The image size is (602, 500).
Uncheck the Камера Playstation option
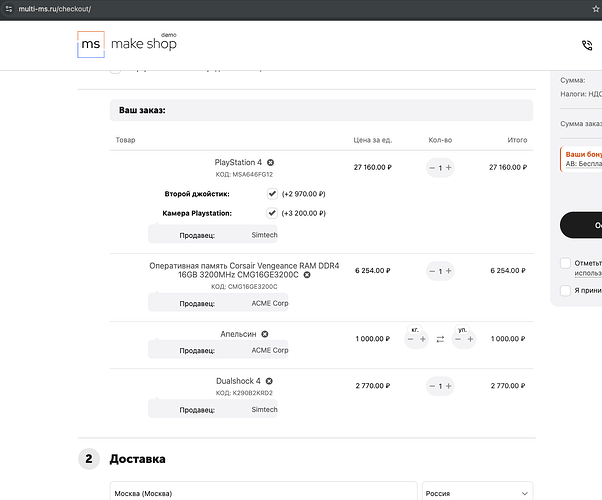(x=272, y=213)
